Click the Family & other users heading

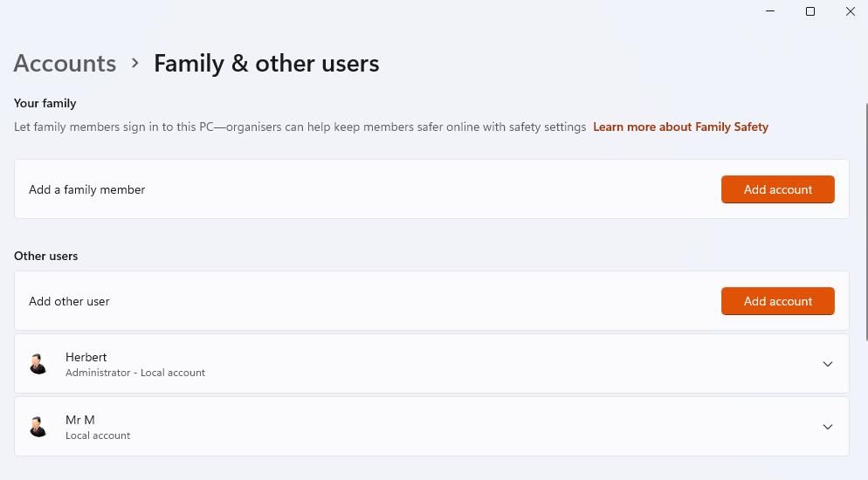(x=266, y=63)
